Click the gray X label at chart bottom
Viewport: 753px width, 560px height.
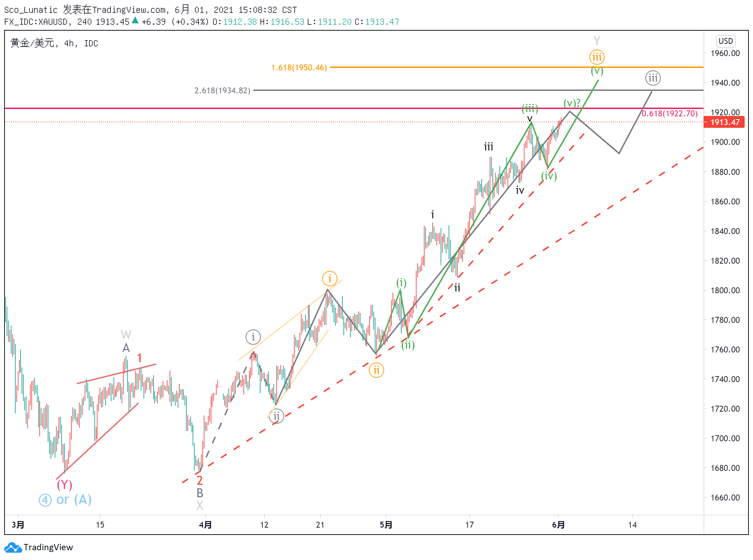(x=200, y=505)
